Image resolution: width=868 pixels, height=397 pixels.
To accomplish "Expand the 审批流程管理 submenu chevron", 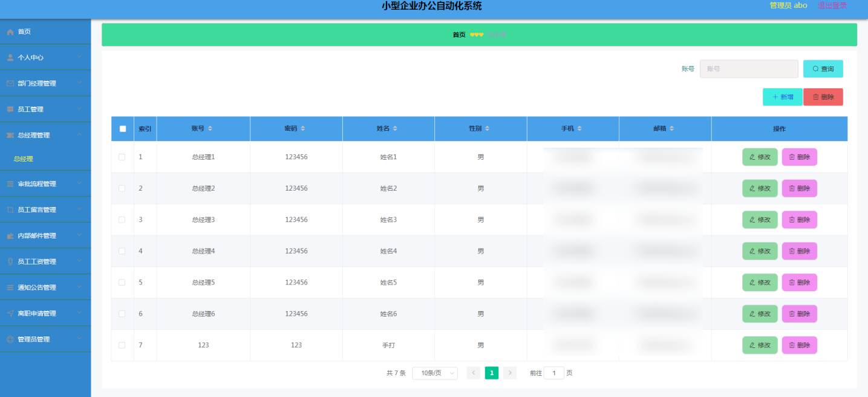I will click(x=79, y=184).
